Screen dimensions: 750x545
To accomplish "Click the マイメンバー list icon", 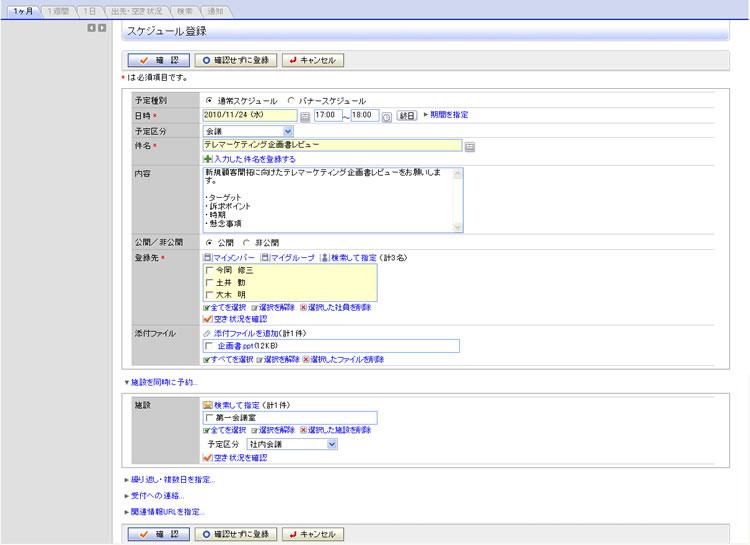I will point(207,257).
